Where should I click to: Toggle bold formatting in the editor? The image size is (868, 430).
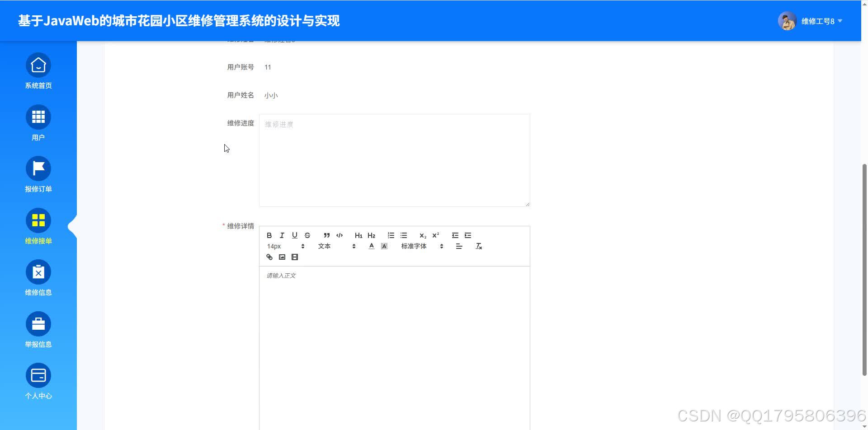click(x=269, y=235)
